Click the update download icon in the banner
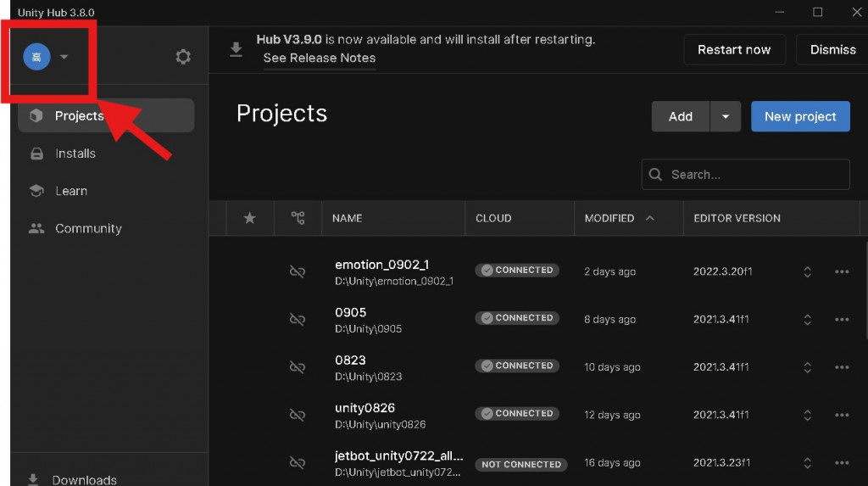 tap(236, 49)
